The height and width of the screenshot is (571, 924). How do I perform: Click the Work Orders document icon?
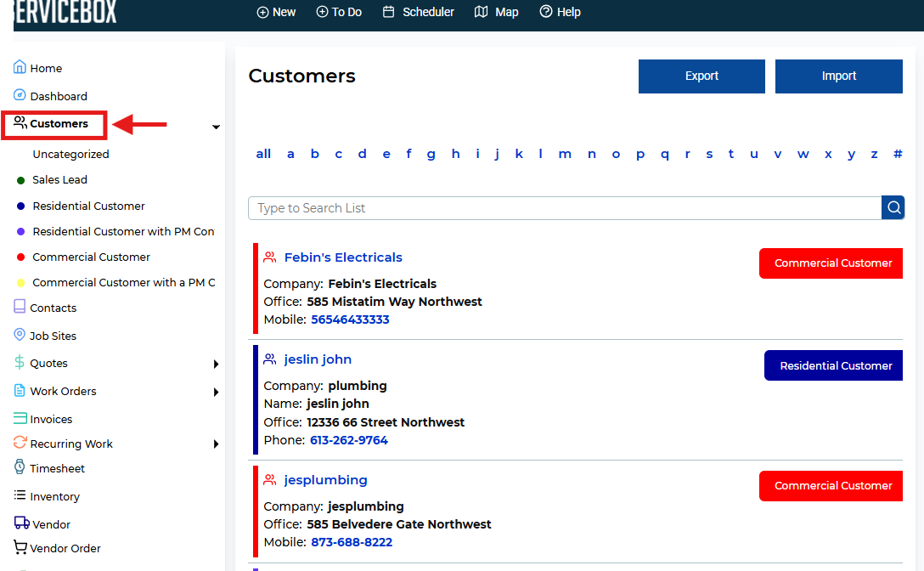click(20, 391)
